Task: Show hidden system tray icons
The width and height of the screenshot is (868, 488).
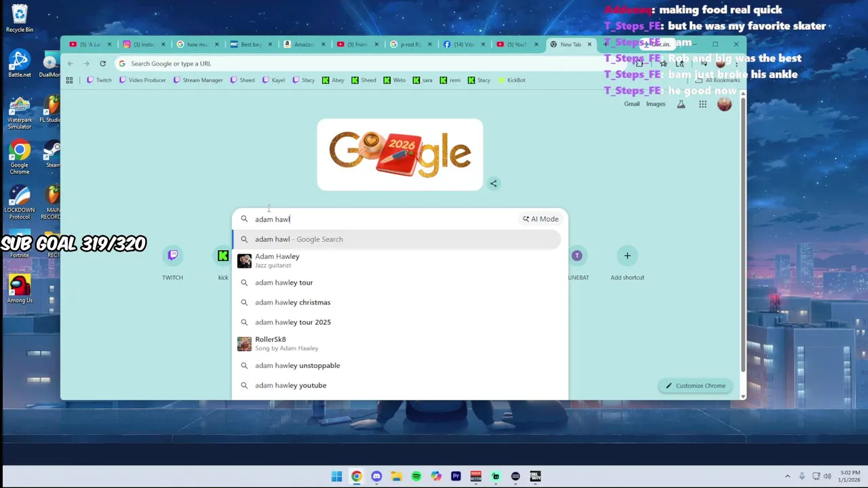Action: click(x=787, y=476)
